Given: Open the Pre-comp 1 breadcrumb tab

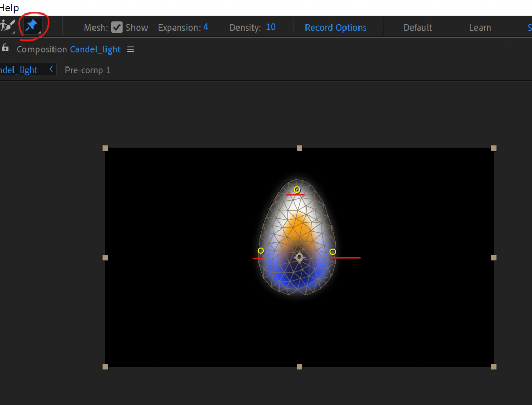Looking at the screenshot, I should pyautogui.click(x=87, y=70).
